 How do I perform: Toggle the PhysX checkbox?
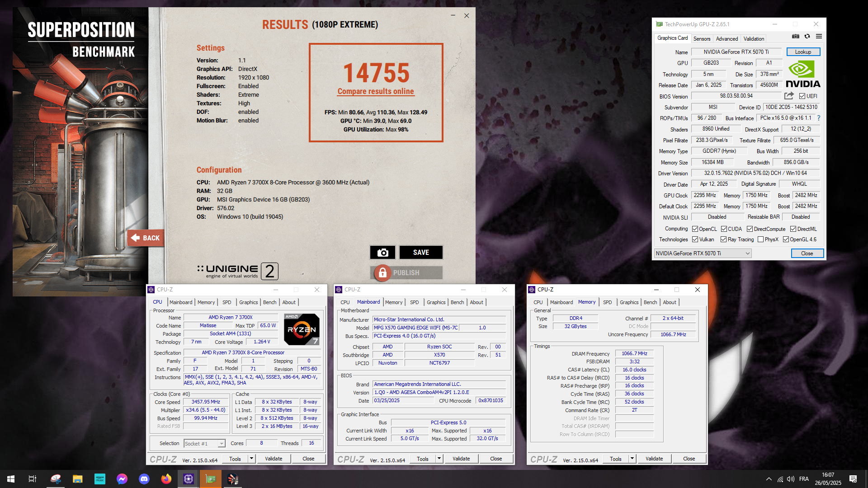click(x=760, y=239)
